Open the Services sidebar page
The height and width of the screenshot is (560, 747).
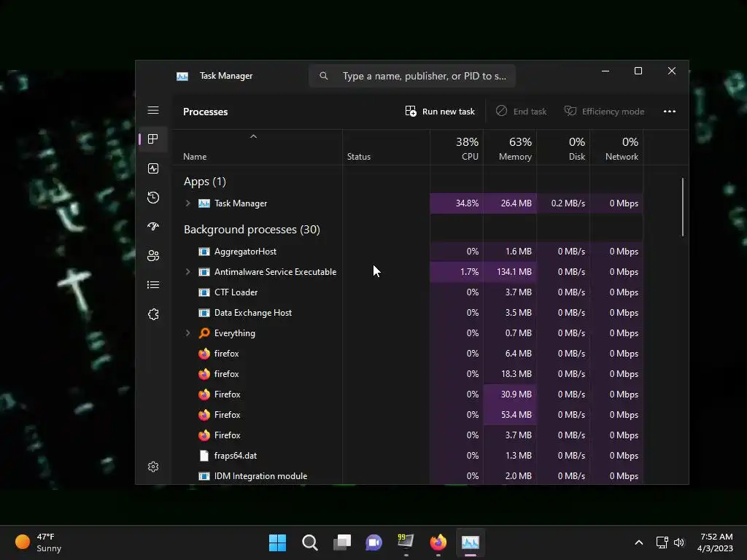click(153, 314)
